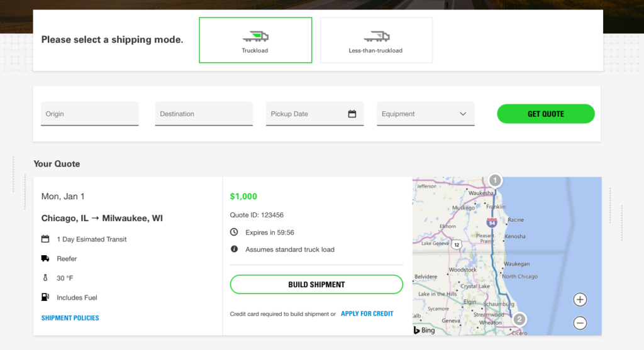This screenshot has height=350, width=644.
Task: Click the fuel pump icon
Action: point(45,297)
